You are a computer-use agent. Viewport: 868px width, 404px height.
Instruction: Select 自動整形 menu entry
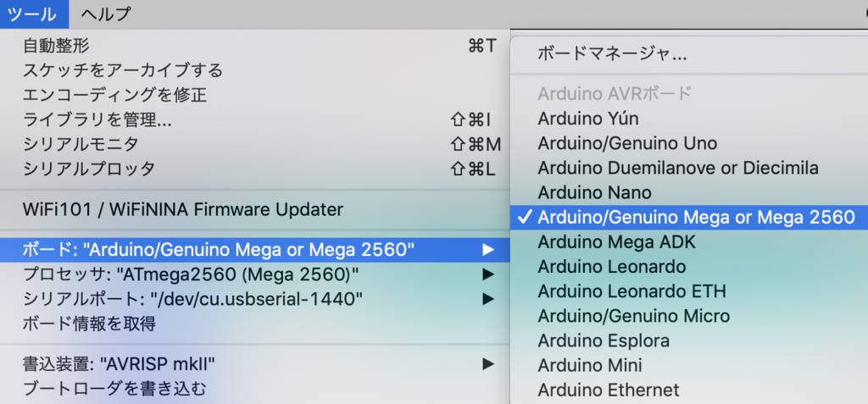[56, 46]
